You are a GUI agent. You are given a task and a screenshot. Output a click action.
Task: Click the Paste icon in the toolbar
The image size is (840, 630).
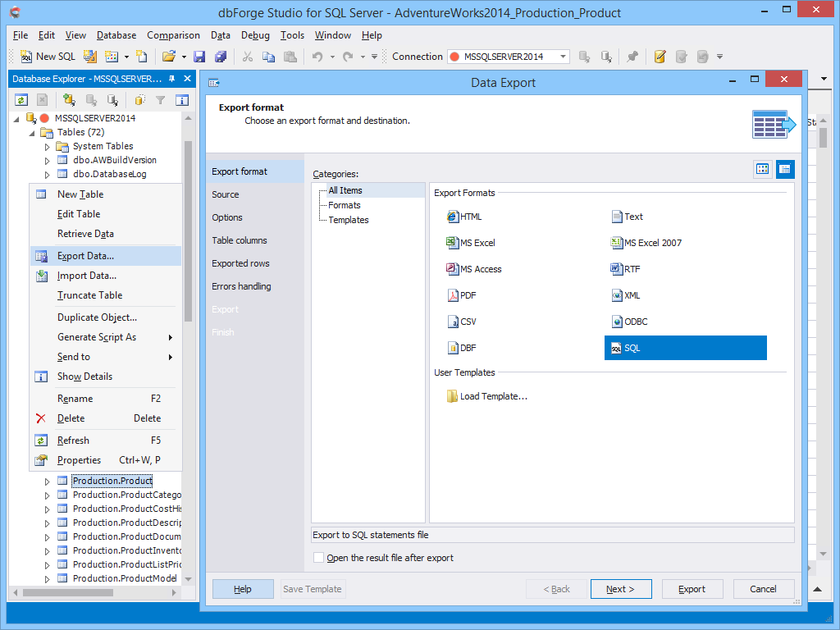click(x=290, y=57)
